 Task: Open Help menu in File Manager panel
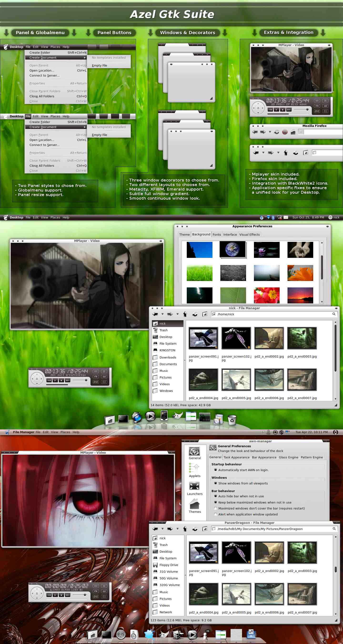(76, 432)
